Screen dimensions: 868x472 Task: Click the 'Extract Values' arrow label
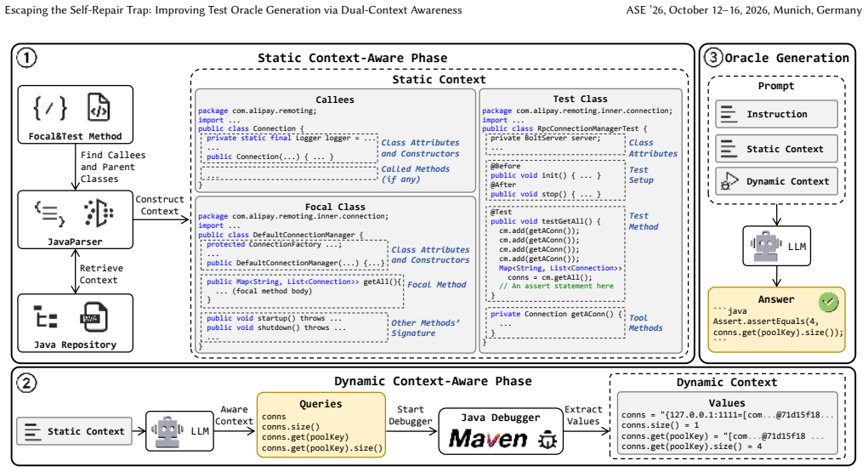click(x=583, y=415)
